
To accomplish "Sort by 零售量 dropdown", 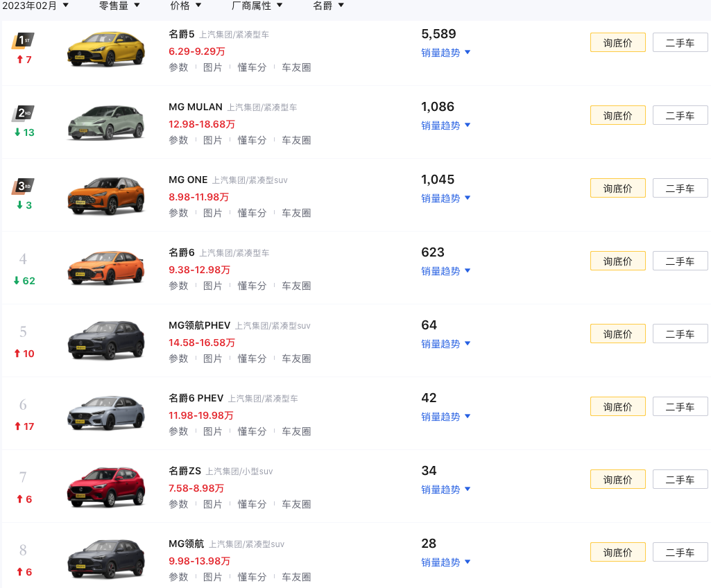I will click(x=119, y=6).
